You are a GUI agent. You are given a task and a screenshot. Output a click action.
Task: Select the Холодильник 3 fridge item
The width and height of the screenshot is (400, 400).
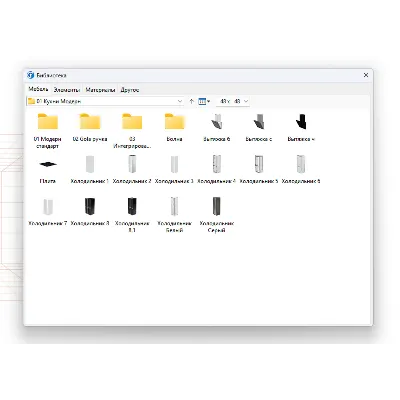174,170
